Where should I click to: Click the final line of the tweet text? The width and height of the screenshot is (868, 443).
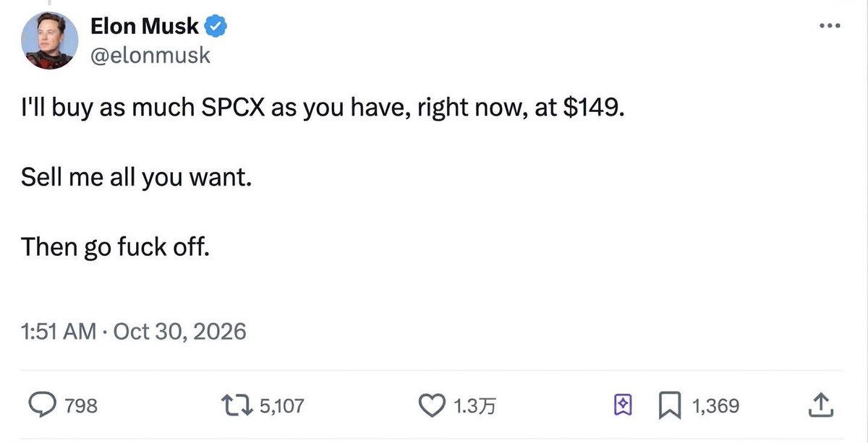[x=116, y=248]
